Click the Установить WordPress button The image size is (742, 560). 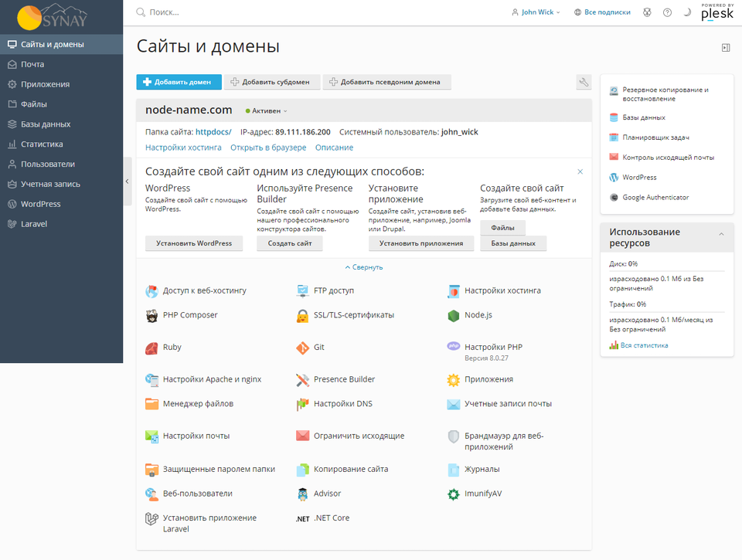click(x=194, y=243)
